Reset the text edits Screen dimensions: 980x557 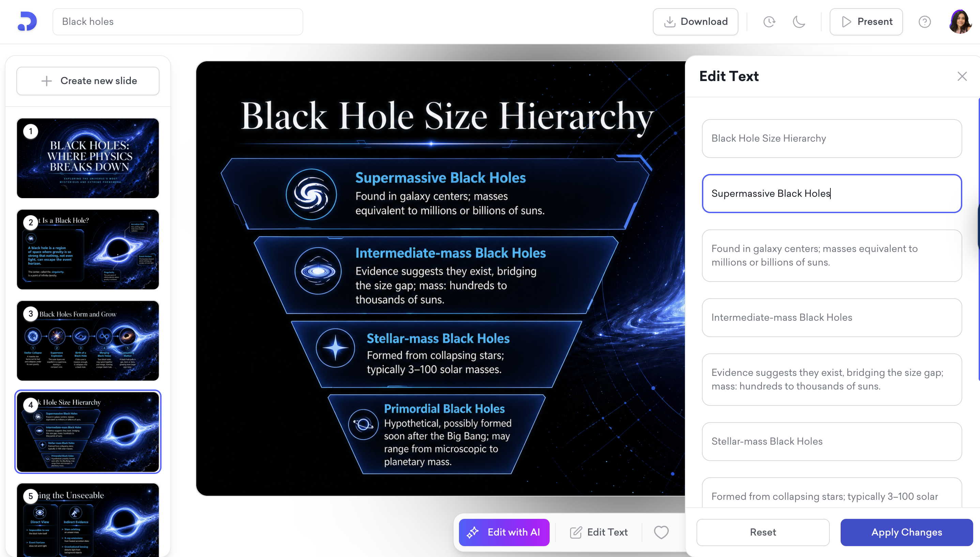click(x=763, y=532)
